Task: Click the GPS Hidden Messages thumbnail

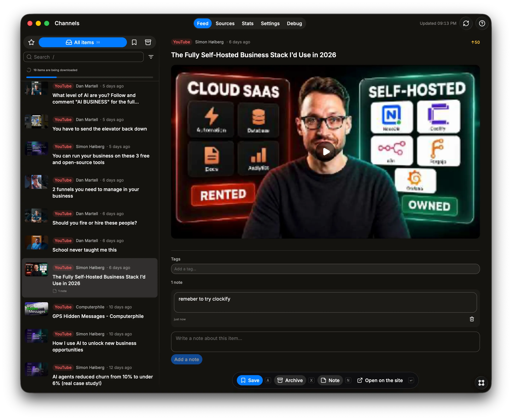Action: (36, 309)
